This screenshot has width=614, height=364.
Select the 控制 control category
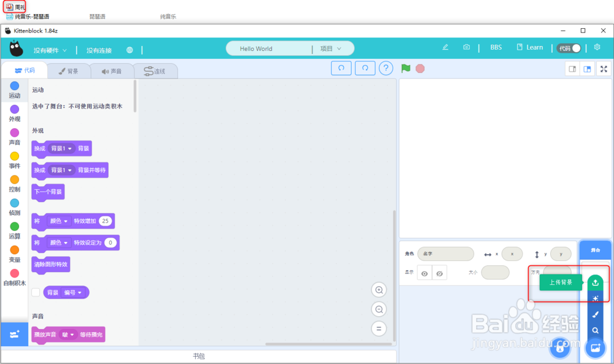[15, 184]
